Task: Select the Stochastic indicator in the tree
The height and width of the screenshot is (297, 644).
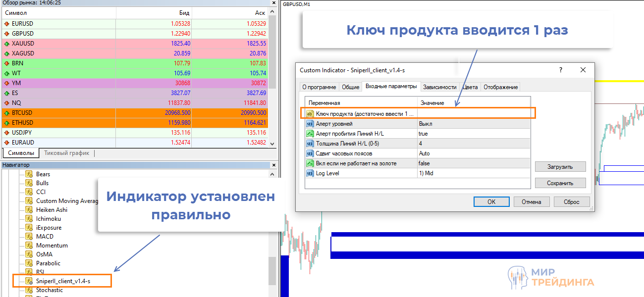Action: [x=50, y=290]
